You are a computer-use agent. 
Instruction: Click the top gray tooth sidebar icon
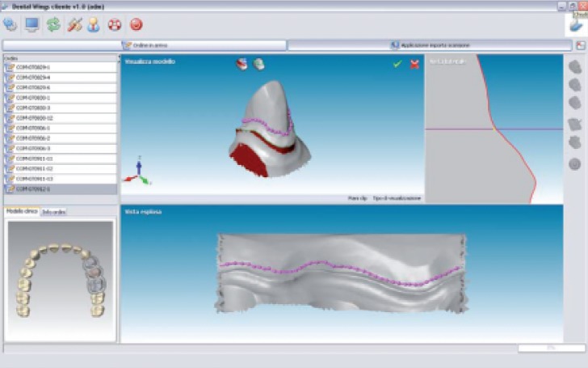574,67
